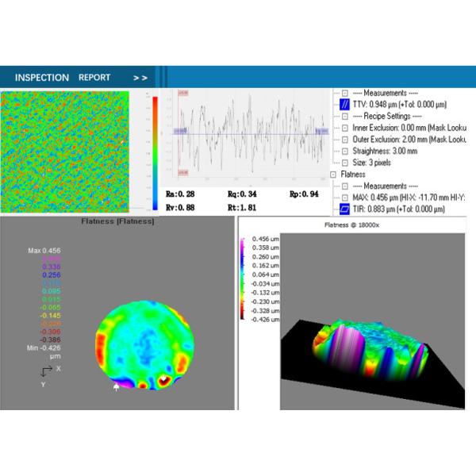Click the 3D flatness color scale bar
476x476 pixels.
[244, 278]
